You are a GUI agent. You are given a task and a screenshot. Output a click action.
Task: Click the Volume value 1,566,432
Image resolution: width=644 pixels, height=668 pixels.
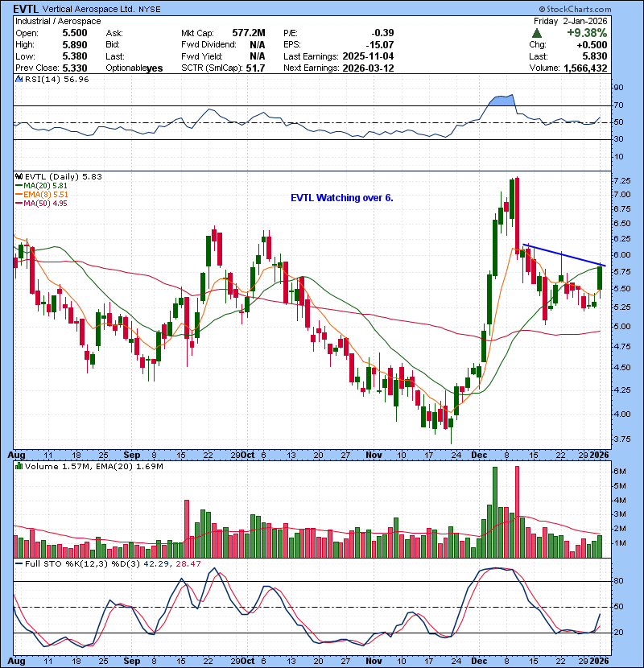pos(585,68)
